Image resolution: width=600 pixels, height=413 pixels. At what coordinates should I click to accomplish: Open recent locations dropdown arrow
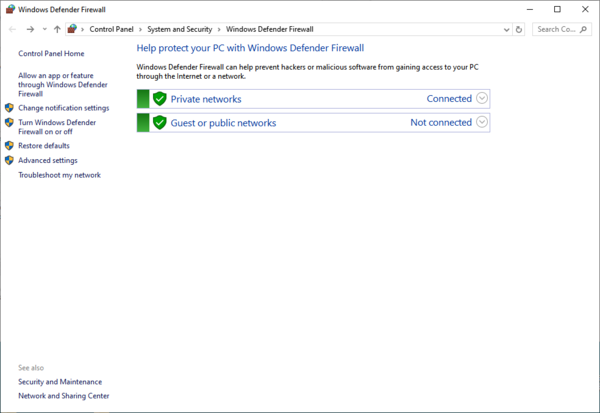tap(44, 29)
